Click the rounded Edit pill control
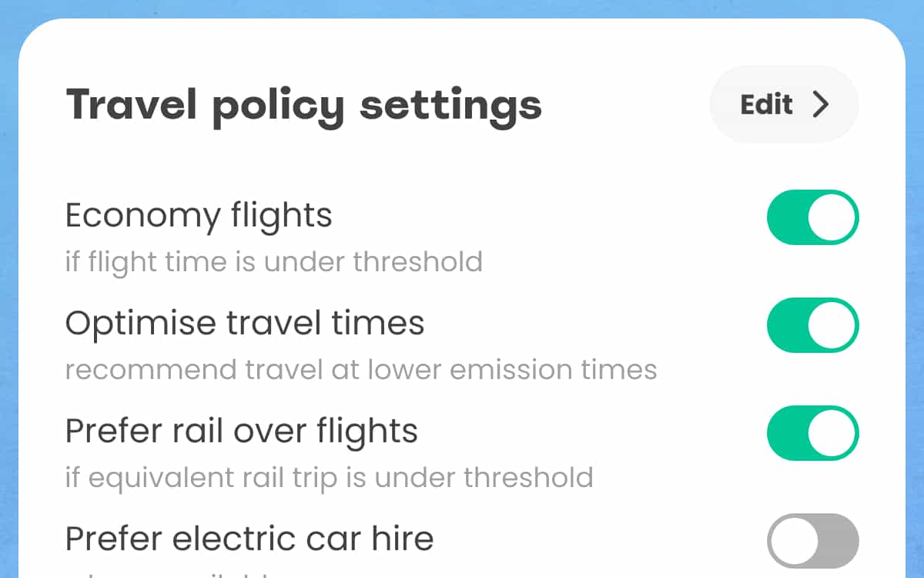Viewport: 924px width, 578px height. 783,104
